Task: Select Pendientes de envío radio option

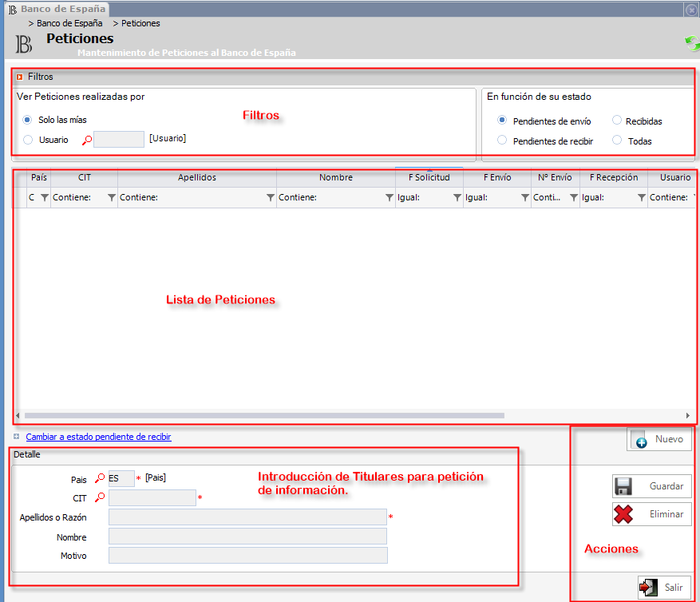Action: click(x=502, y=120)
